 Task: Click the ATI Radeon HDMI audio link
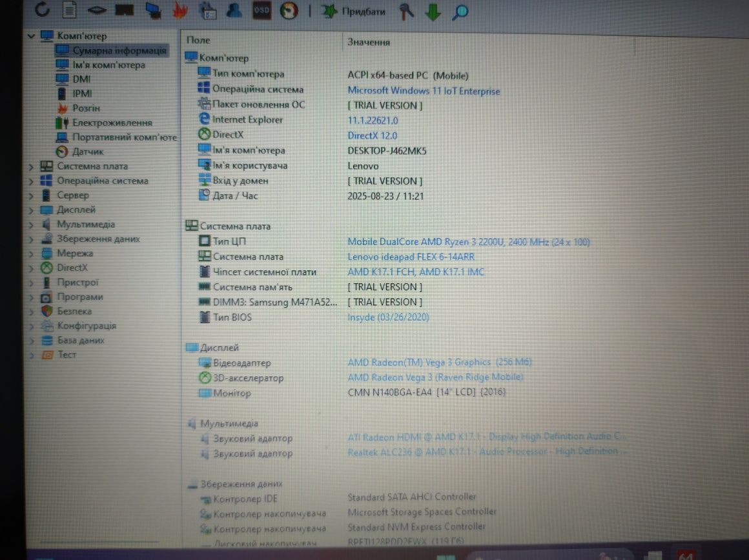pyautogui.click(x=486, y=437)
